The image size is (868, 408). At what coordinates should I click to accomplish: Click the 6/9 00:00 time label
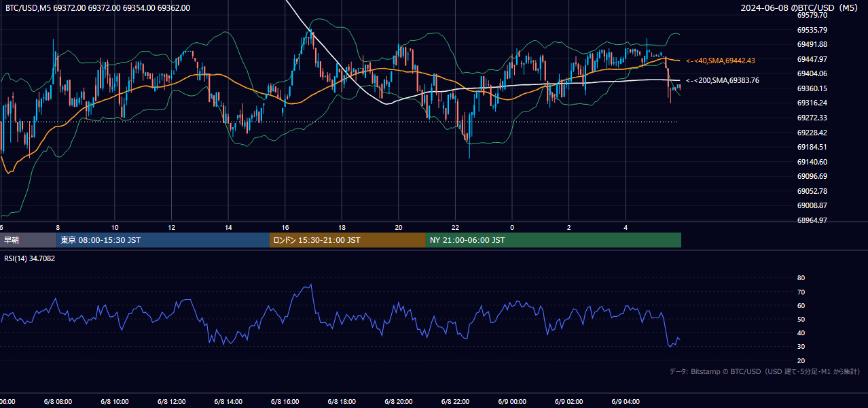click(x=513, y=402)
